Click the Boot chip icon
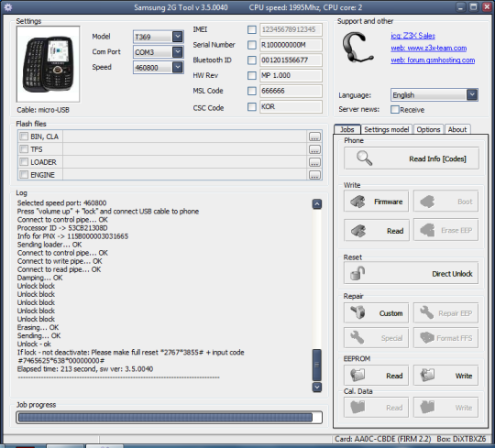Viewport: 495px width, 448px height. pyautogui.click(x=427, y=202)
